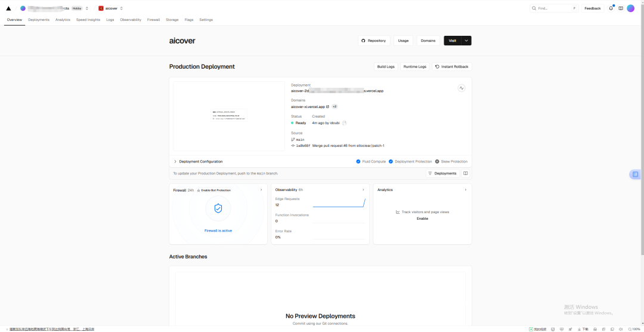Open the notifications bell
The width and height of the screenshot is (644, 332).
pyautogui.click(x=611, y=8)
